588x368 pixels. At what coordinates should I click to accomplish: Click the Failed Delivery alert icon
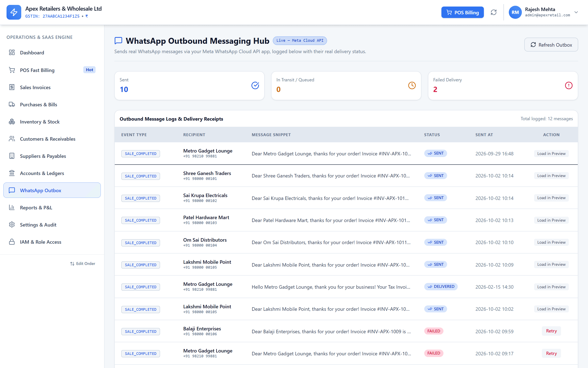[569, 85]
